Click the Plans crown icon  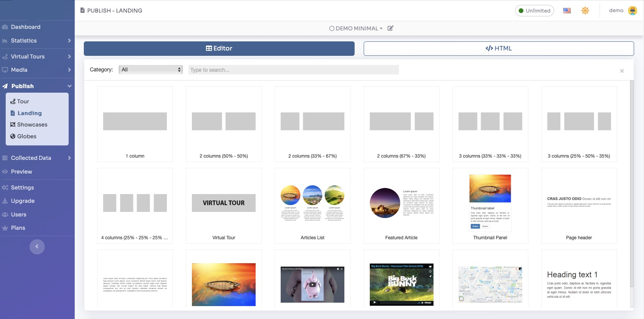click(5, 228)
